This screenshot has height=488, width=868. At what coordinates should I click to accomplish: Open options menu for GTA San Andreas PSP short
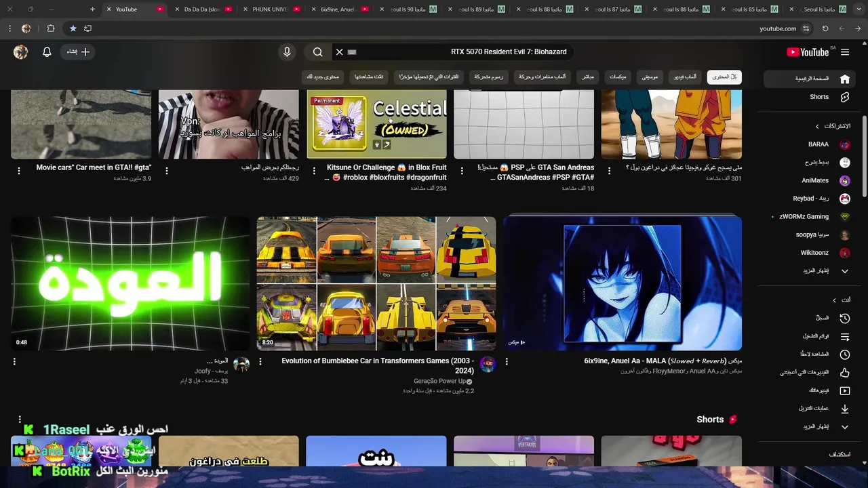[x=462, y=171]
